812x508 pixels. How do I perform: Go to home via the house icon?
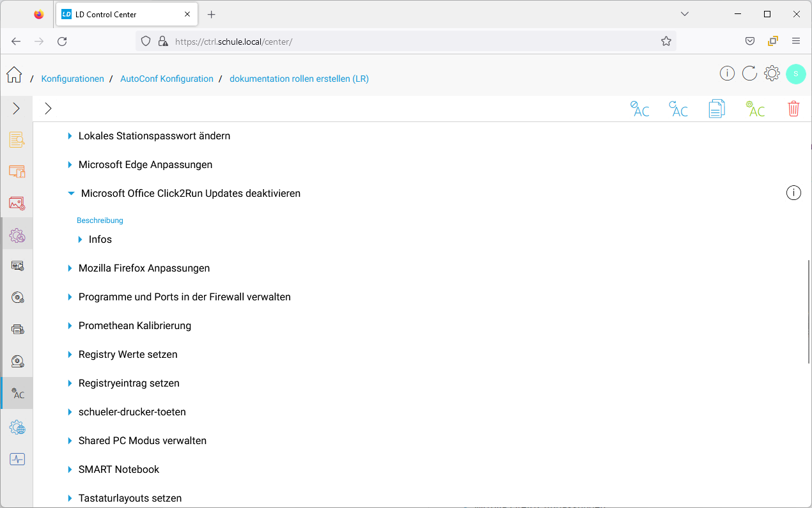point(14,75)
